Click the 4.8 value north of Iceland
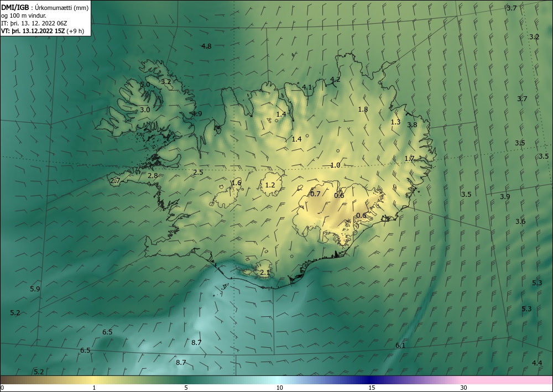The height and width of the screenshot is (392, 553). (206, 46)
